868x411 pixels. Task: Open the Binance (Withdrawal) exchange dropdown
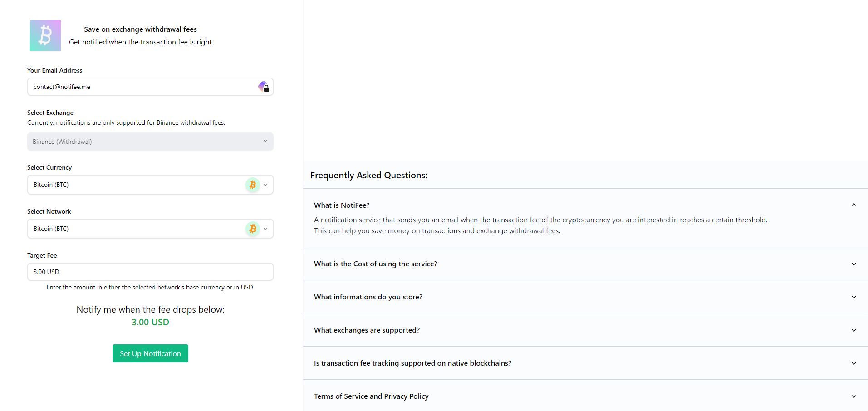(x=150, y=142)
